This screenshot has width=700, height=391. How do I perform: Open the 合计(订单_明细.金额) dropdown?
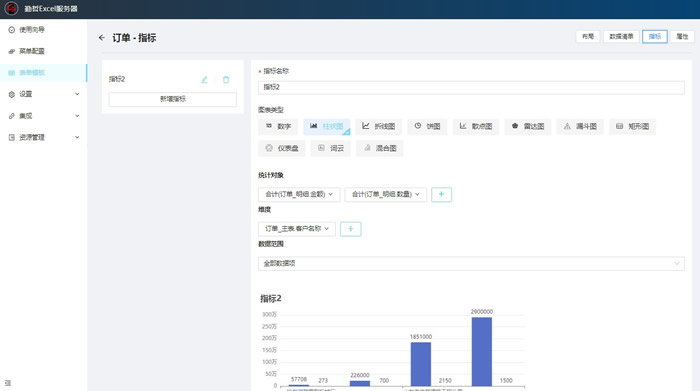tap(299, 194)
